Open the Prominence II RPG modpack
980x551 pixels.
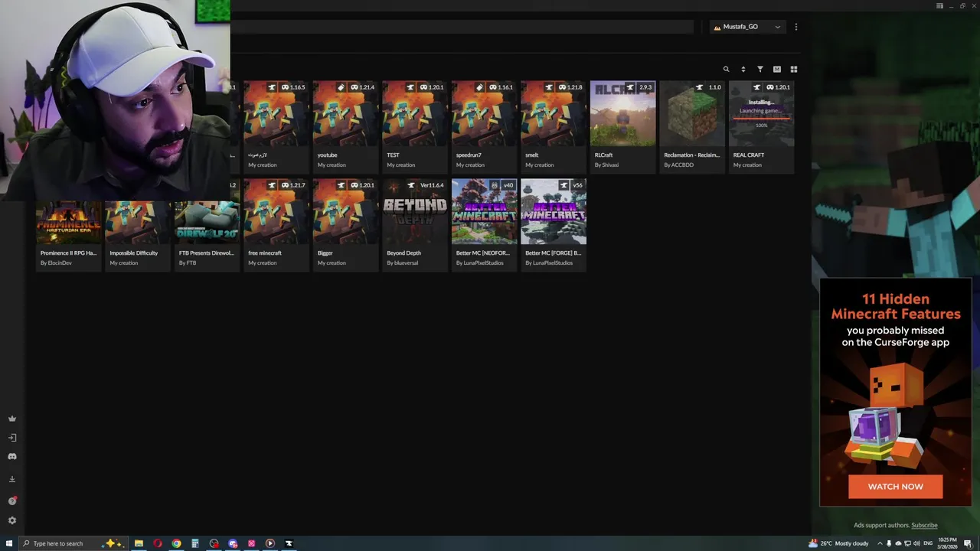pyautogui.click(x=69, y=225)
